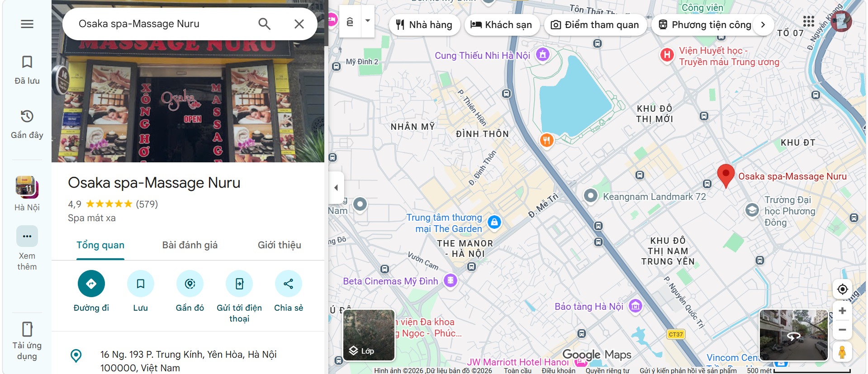Image resolution: width=868 pixels, height=374 pixels.
Task: Click the input tools keyboard icon
Action: 350,21
